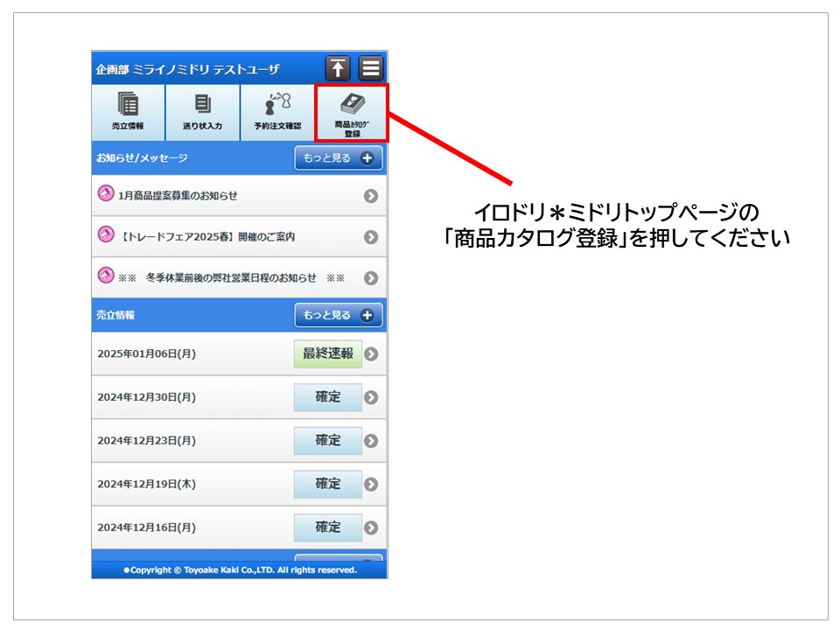This screenshot has height=630, width=840.
Task: Expand 売立情報 section with もっと見る
Action: pos(338,315)
